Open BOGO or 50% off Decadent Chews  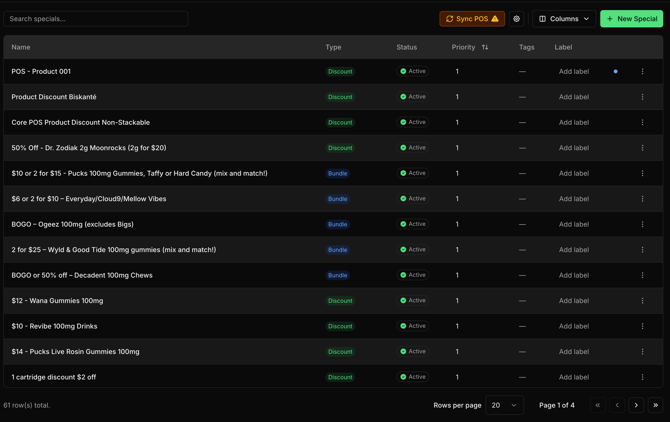(82, 275)
